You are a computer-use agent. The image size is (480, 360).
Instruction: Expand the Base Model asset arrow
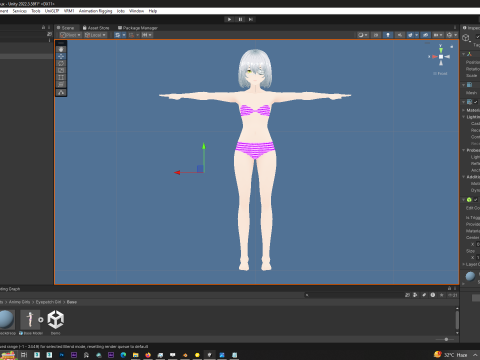click(x=41, y=320)
